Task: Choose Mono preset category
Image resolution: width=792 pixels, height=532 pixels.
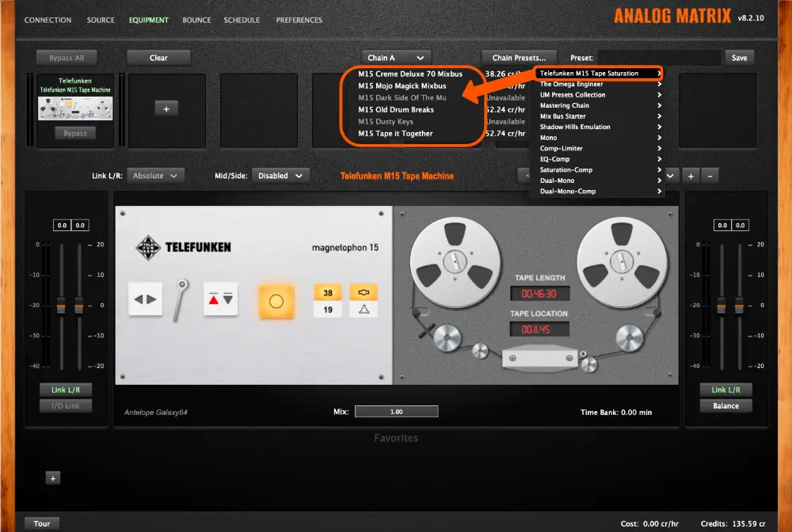Action: [x=599, y=138]
